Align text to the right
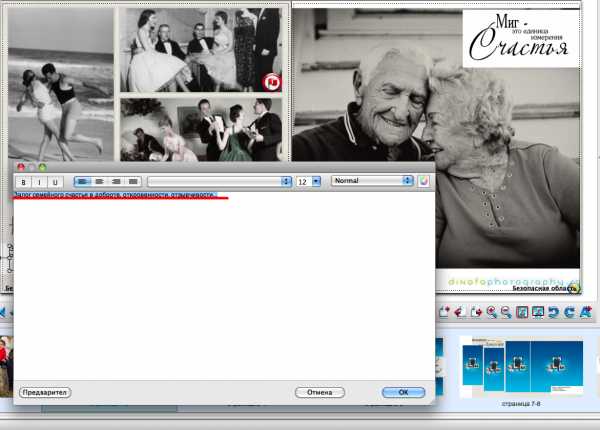 [116, 181]
